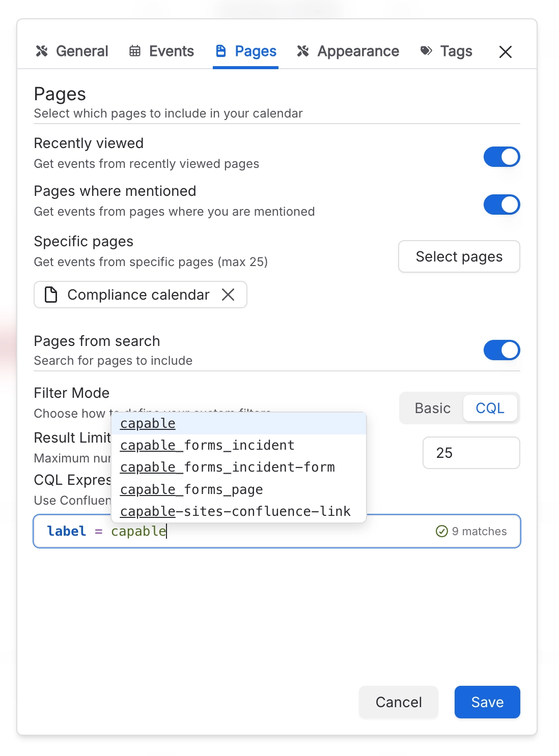Image resolution: width=559 pixels, height=756 pixels.
Task: Click the Tags label icon
Action: pyautogui.click(x=426, y=50)
